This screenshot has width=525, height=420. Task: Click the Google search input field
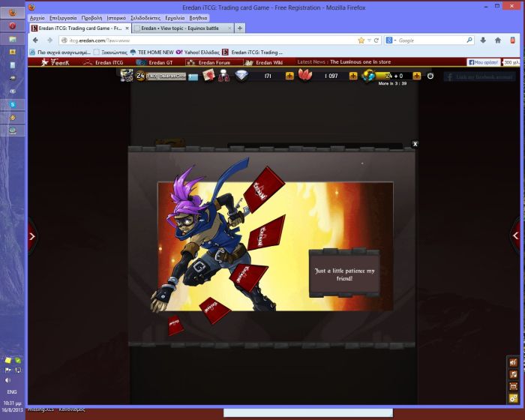[x=431, y=40]
